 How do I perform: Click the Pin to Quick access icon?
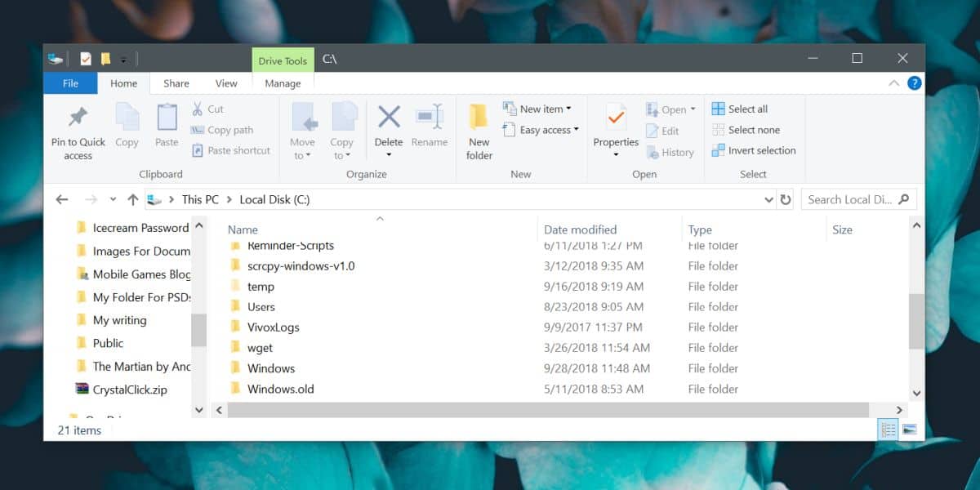click(78, 118)
